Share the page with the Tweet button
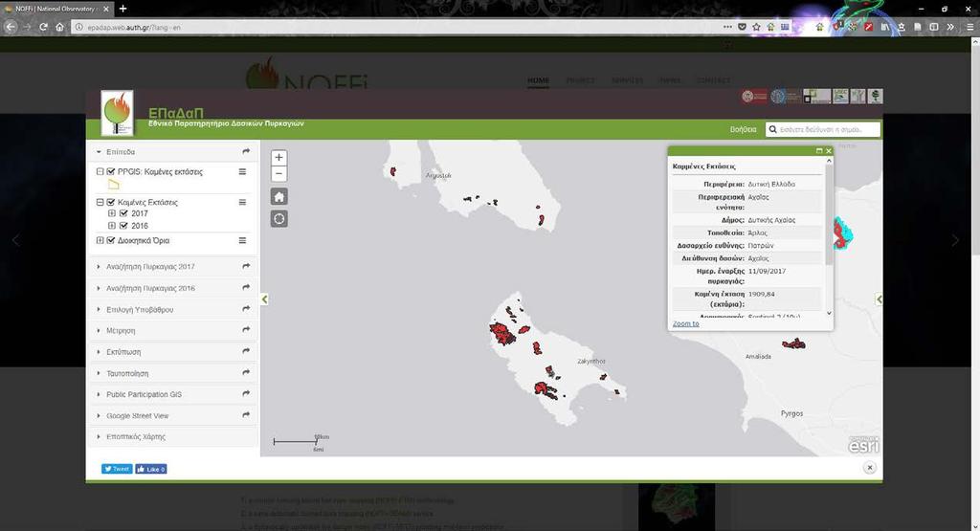This screenshot has height=531, width=980. click(x=117, y=469)
